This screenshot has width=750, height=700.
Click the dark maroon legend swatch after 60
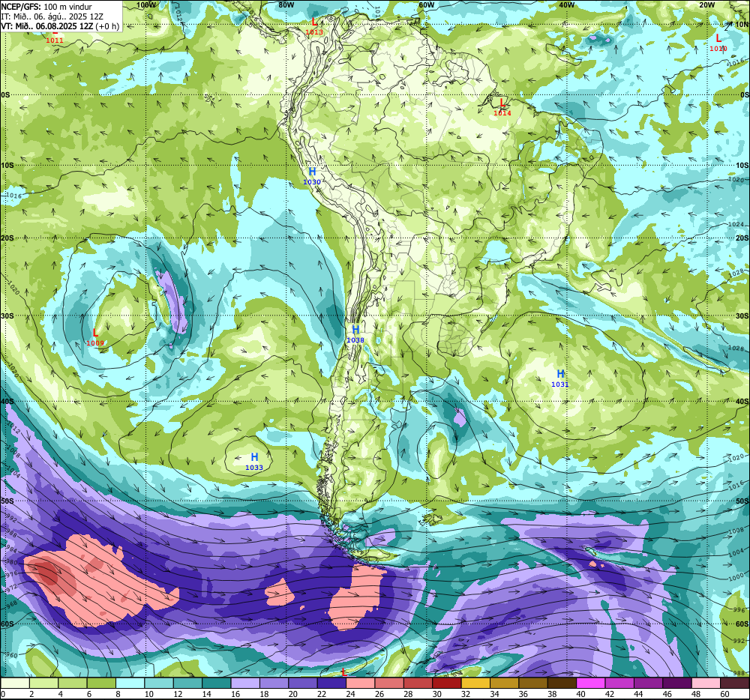(x=735, y=684)
